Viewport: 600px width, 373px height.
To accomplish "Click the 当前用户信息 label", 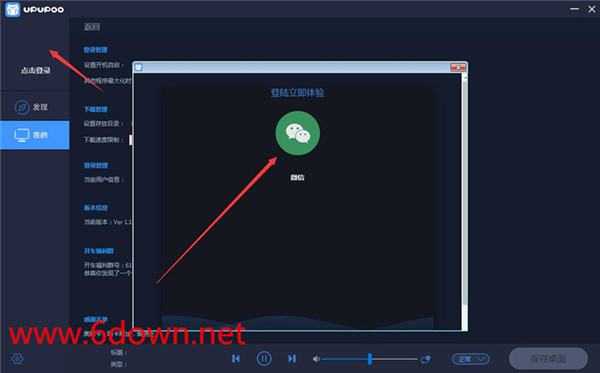I will point(104,180).
